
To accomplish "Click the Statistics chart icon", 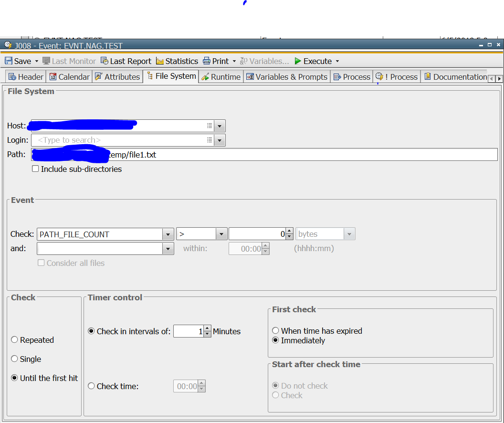I will click(x=160, y=61).
